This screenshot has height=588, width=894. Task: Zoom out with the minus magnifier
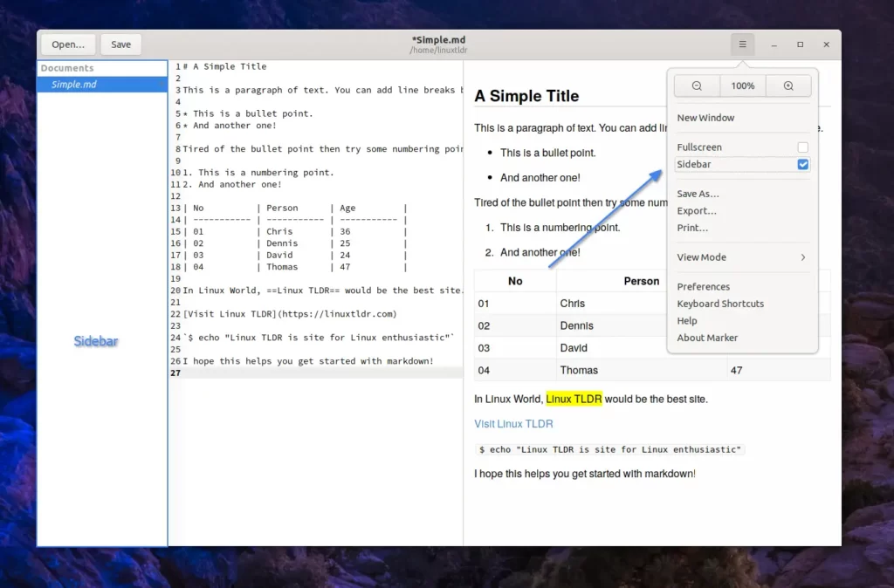[697, 86]
